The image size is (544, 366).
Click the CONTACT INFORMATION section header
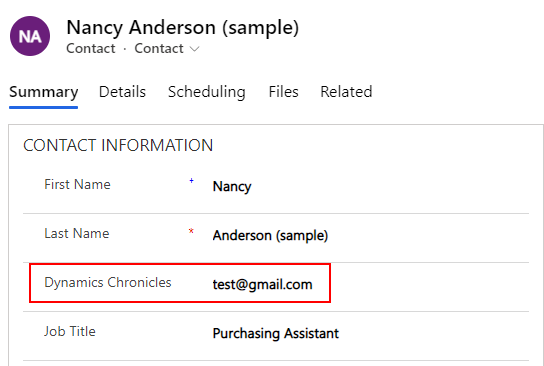click(x=118, y=145)
